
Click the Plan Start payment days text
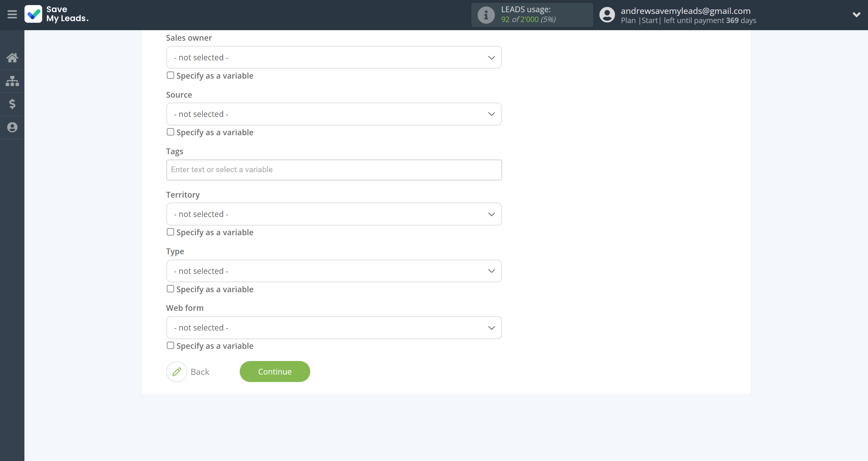point(688,20)
